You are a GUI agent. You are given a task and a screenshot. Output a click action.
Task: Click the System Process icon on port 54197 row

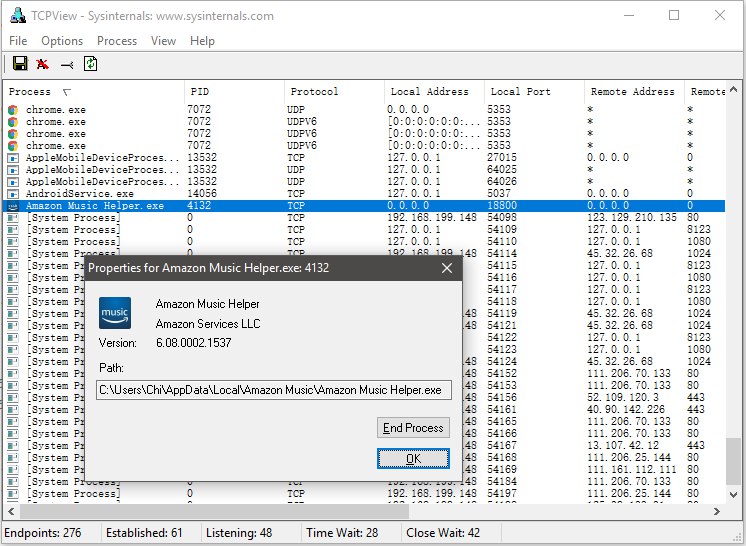click(13, 494)
